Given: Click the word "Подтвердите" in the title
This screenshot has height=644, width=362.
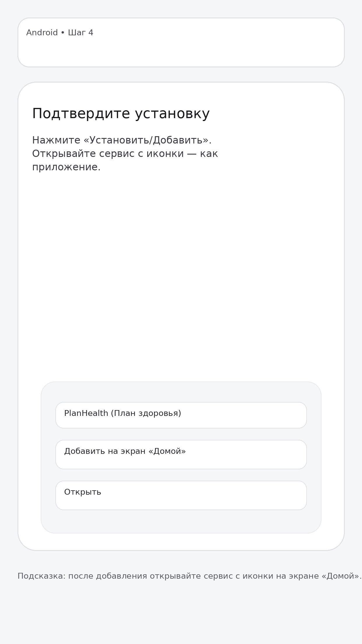Looking at the screenshot, I should pos(81,113).
